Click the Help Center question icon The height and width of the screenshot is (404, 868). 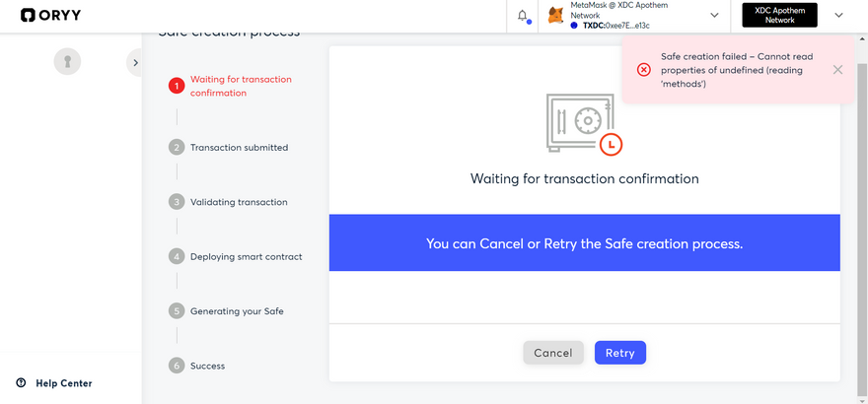(x=21, y=383)
